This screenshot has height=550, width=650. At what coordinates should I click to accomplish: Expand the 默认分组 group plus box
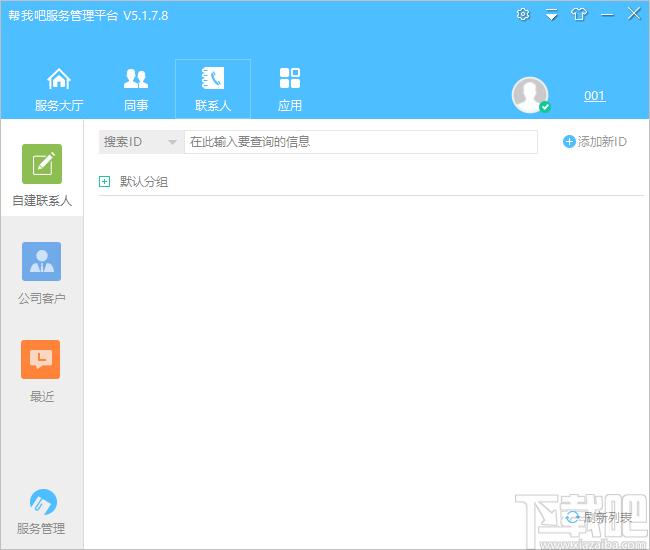(104, 182)
